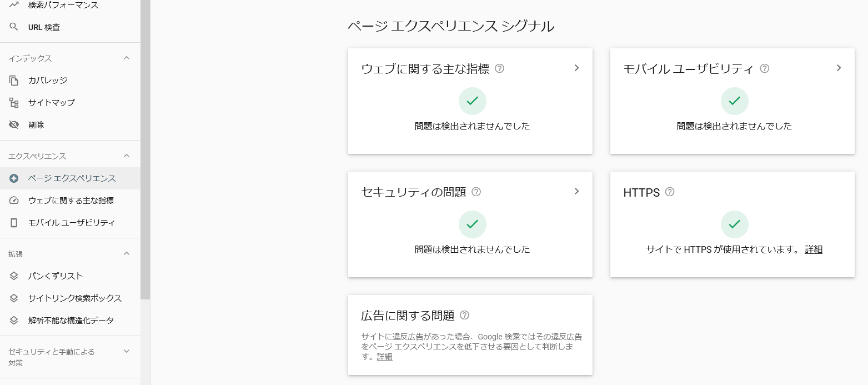The image size is (868, 385).
Task: Click help icon beside 広告に関する問題
Action: [x=465, y=315]
